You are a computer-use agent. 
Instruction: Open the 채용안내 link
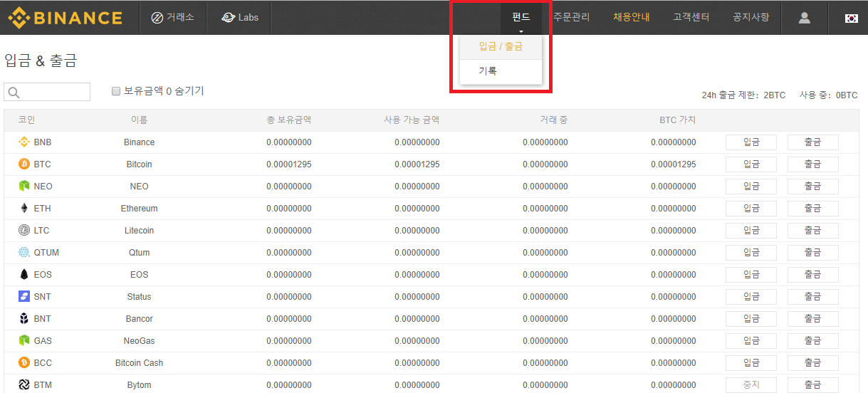pos(632,17)
